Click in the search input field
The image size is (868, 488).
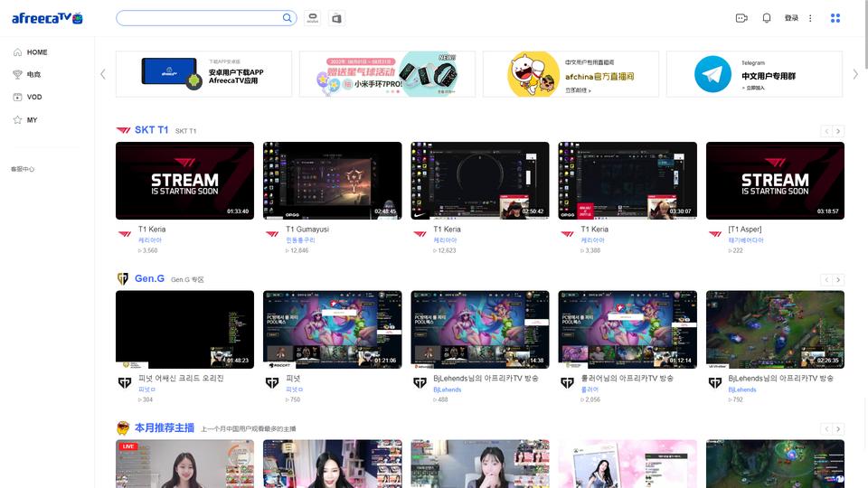[x=199, y=18]
